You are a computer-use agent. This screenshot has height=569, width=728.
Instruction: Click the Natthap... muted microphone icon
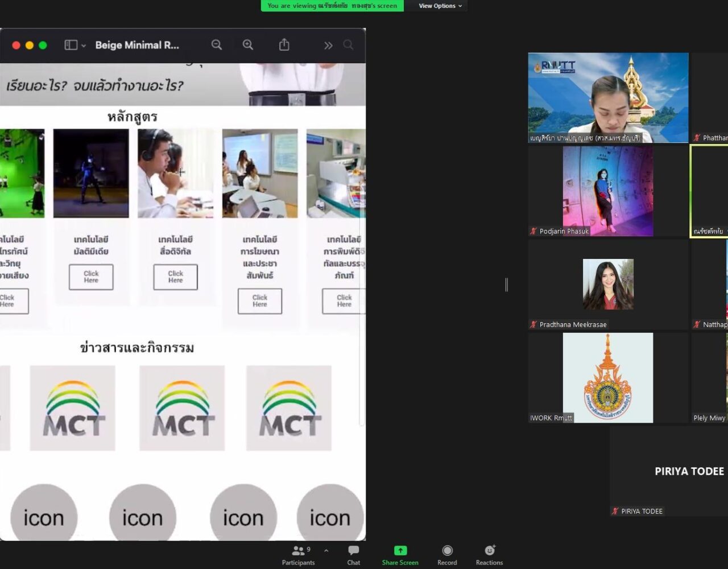point(697,324)
